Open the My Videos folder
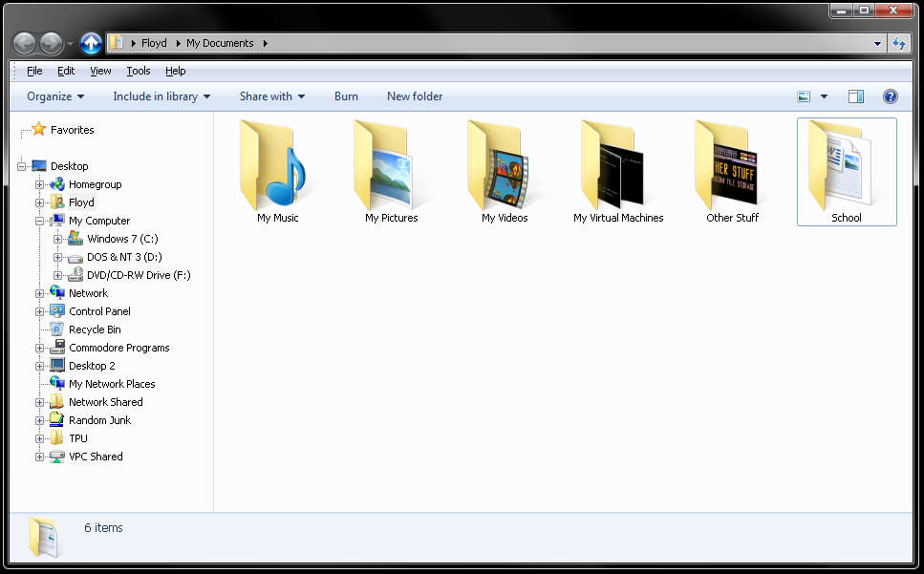924x574 pixels. [x=505, y=172]
